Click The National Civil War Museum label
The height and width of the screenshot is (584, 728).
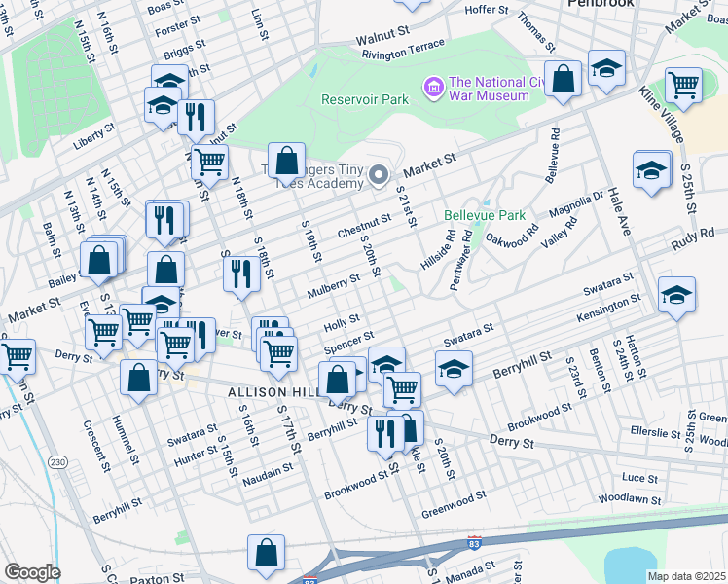(496, 90)
